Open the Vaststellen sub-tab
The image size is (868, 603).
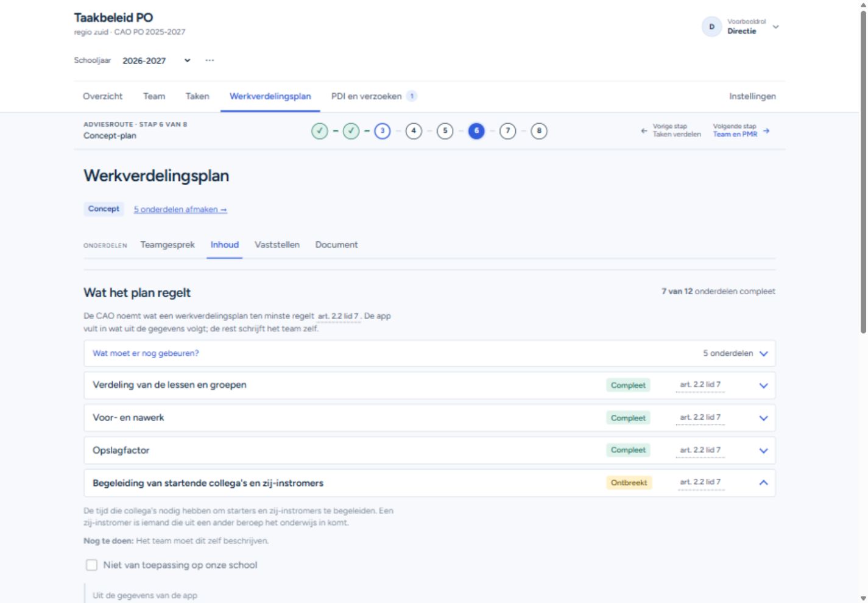coord(277,245)
